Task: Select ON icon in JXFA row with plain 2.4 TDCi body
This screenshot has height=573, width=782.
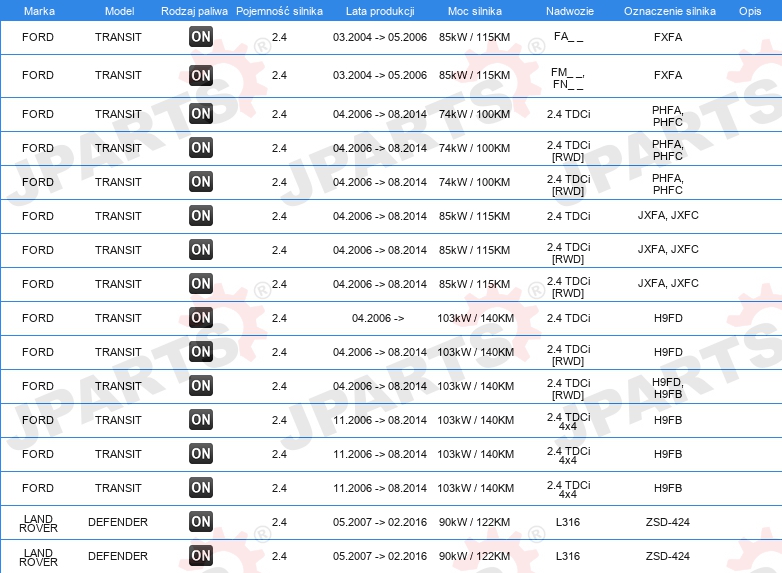Action: point(201,215)
